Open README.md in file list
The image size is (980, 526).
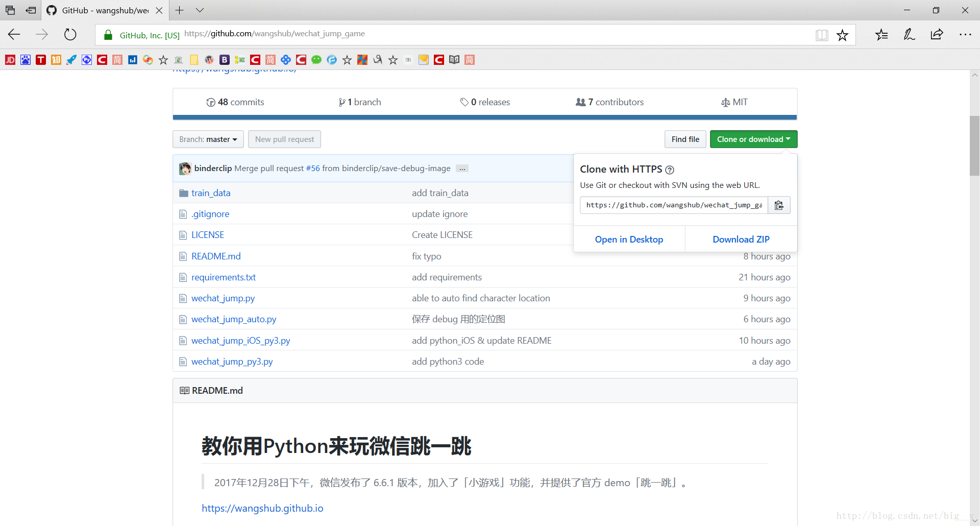216,256
